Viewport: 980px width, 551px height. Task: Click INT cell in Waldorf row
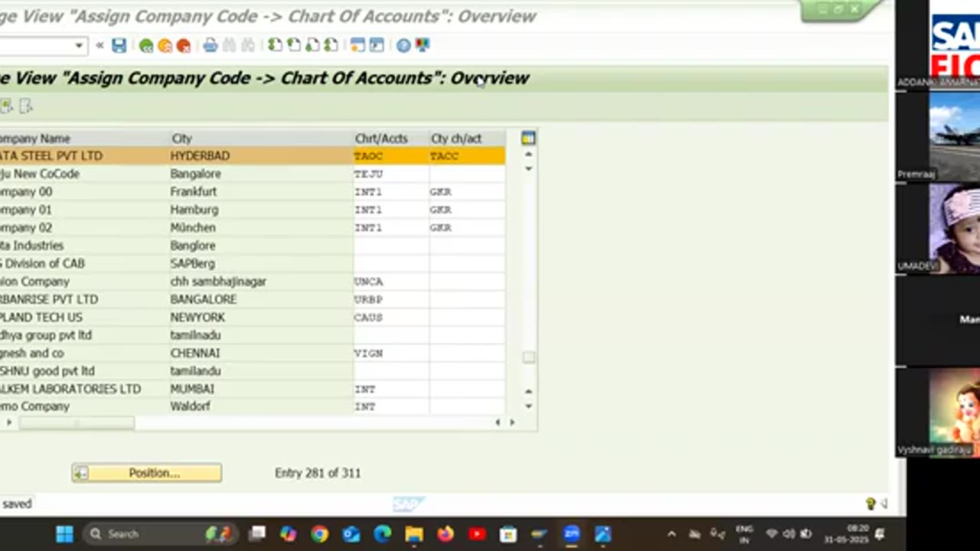point(391,406)
